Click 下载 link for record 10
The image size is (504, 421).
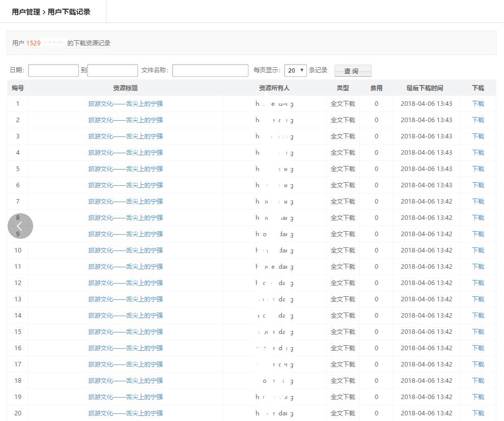pos(478,250)
